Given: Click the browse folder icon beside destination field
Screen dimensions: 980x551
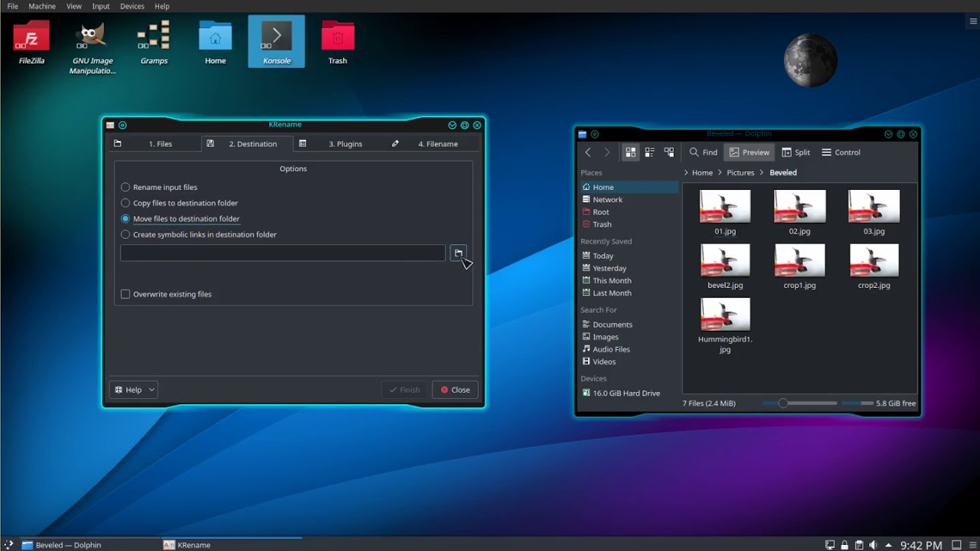Looking at the screenshot, I should [458, 253].
